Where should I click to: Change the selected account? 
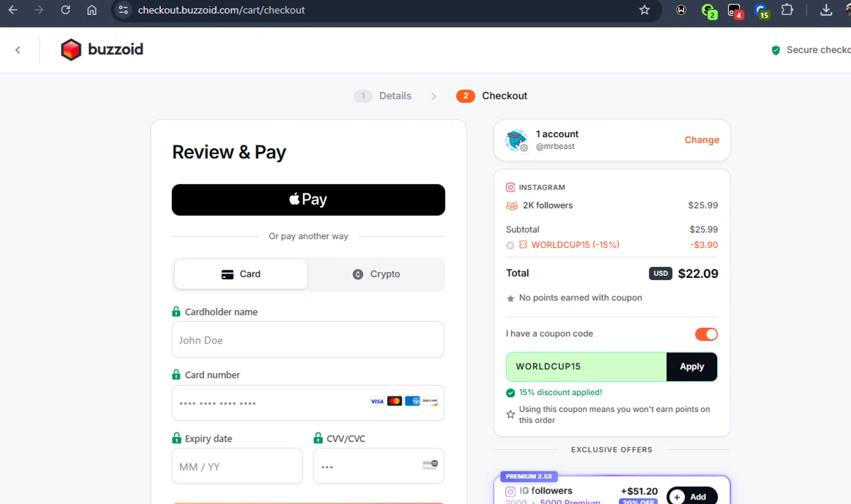pos(702,140)
